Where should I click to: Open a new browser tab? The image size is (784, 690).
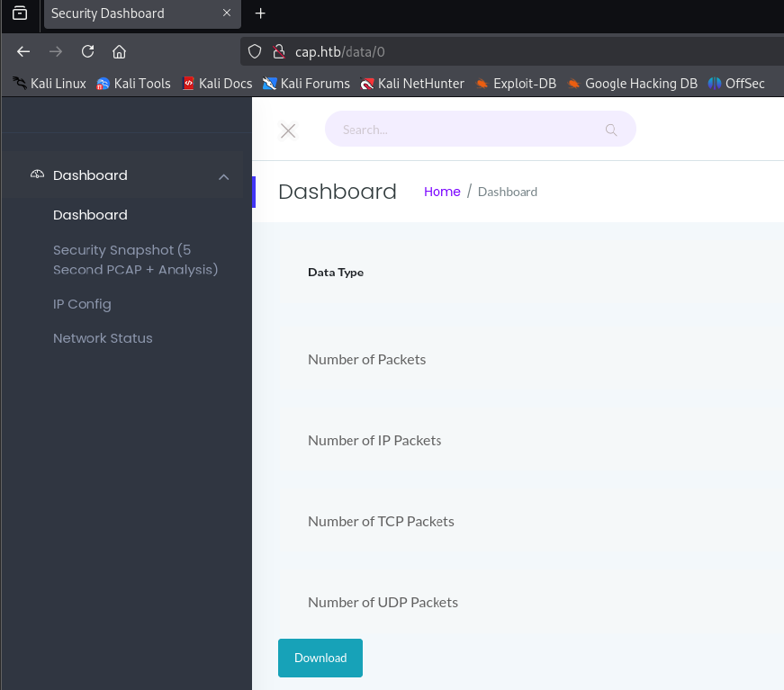point(260,13)
